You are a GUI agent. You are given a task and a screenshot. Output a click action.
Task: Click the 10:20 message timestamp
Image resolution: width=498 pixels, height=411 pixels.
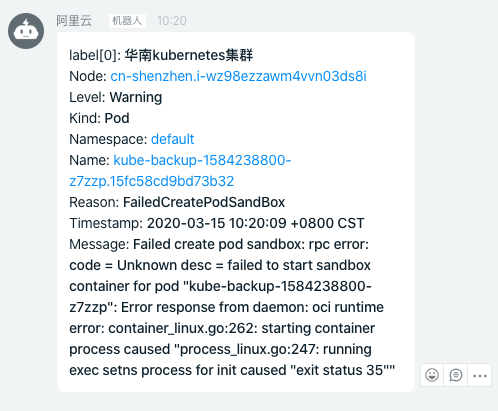(172, 21)
